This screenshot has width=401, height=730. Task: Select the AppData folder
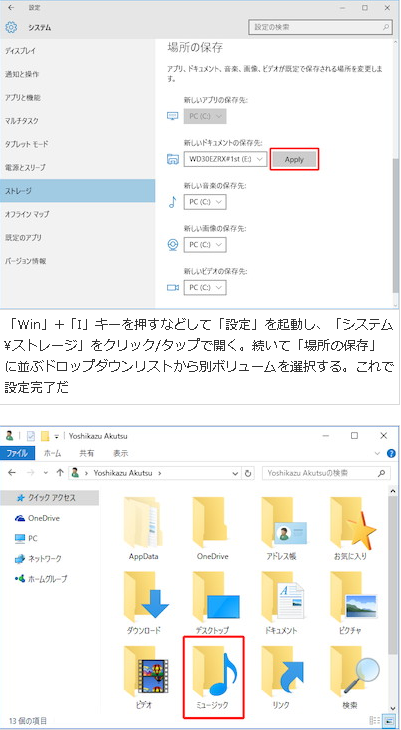click(x=144, y=527)
